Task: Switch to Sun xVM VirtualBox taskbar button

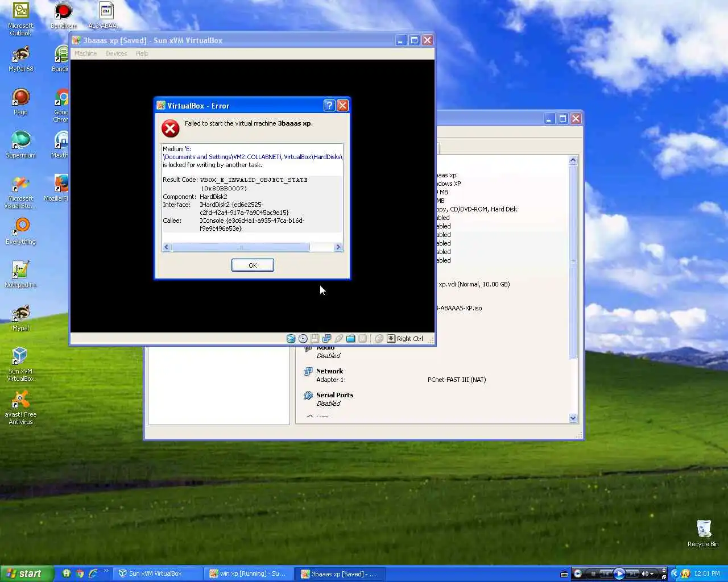Action: pyautogui.click(x=156, y=573)
